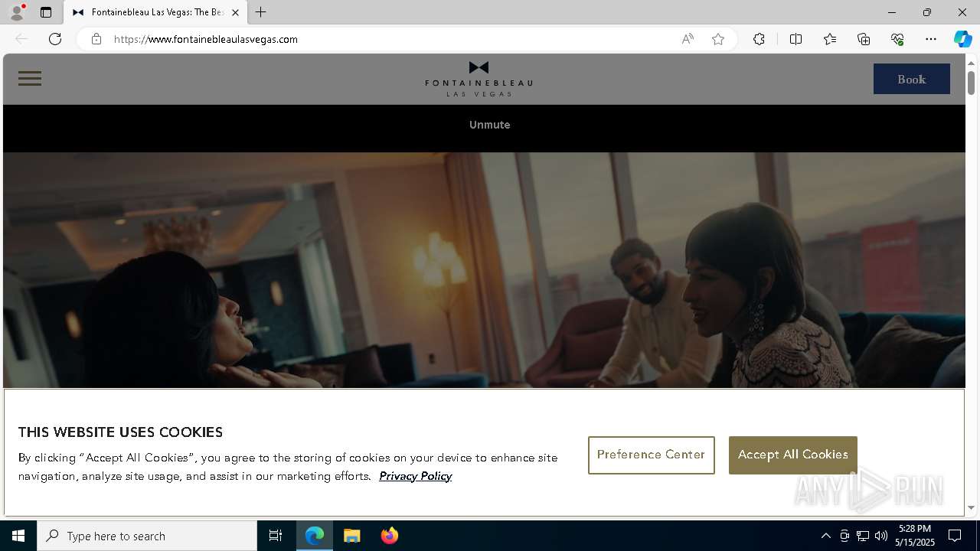This screenshot has width=980, height=551.
Task: Open the Windows Start menu
Action: [18, 536]
